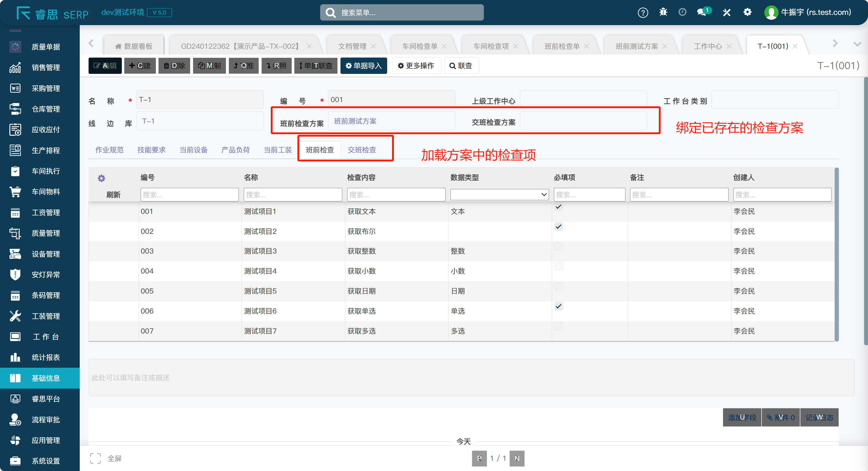Open the chat messages icon
868x471 pixels.
pyautogui.click(x=702, y=12)
